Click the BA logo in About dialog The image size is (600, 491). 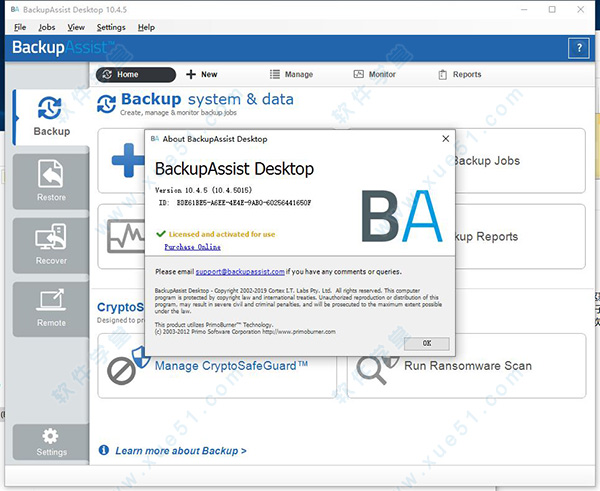tap(402, 216)
